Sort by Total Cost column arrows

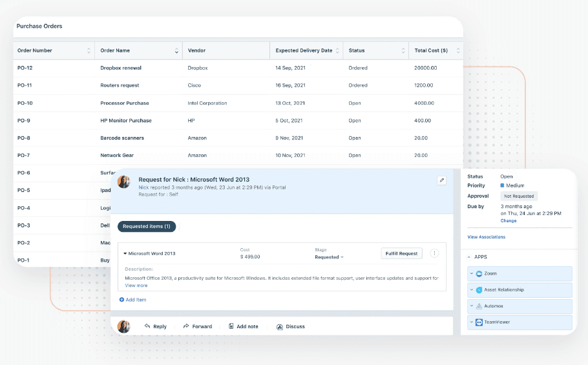(458, 50)
